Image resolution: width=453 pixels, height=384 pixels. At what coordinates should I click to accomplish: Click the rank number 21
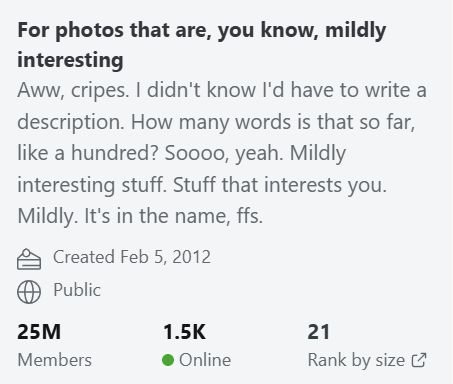click(x=319, y=332)
